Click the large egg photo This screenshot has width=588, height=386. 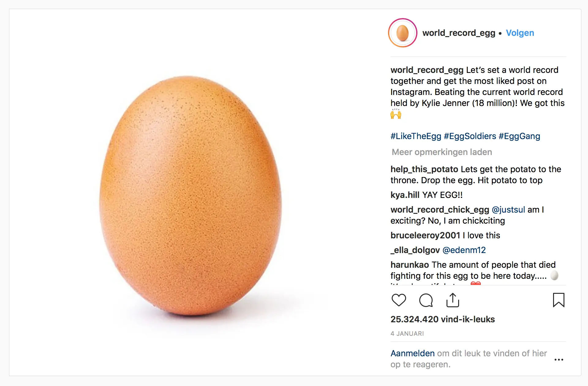tap(190, 196)
